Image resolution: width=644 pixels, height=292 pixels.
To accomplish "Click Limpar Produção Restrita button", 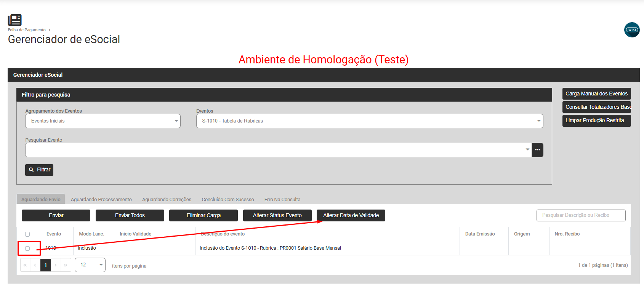I will click(597, 121).
